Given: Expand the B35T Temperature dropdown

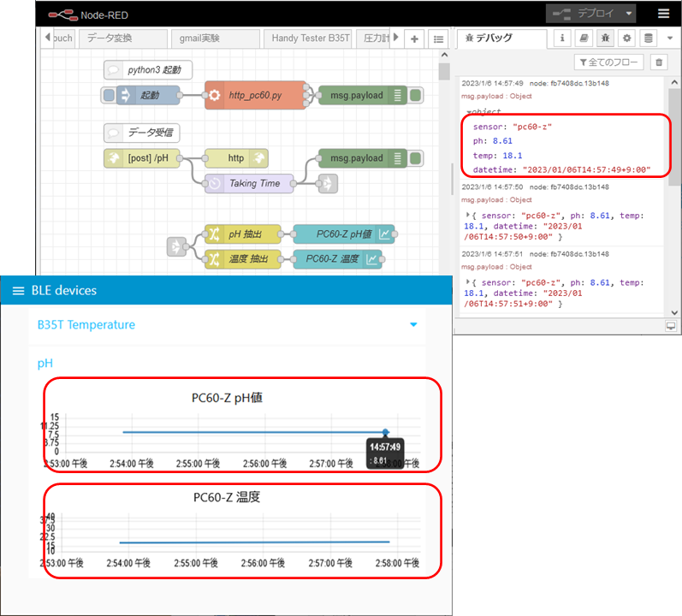Looking at the screenshot, I should click(x=413, y=325).
